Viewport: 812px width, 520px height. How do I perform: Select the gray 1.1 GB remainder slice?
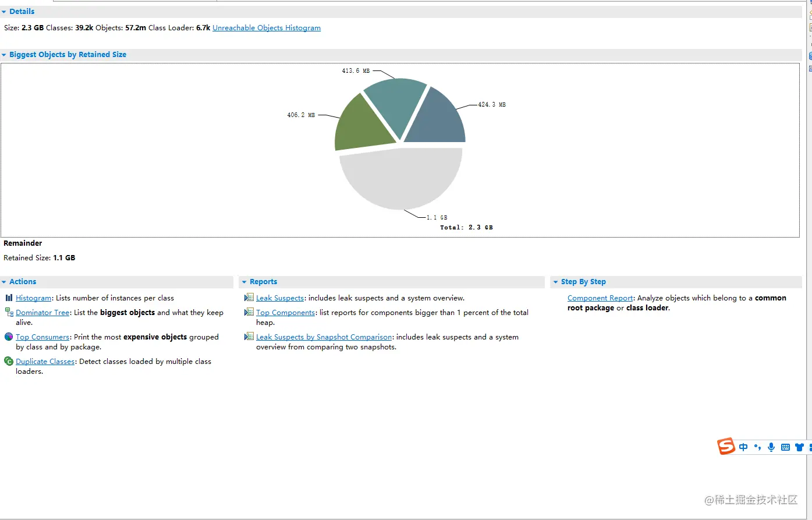point(402,178)
